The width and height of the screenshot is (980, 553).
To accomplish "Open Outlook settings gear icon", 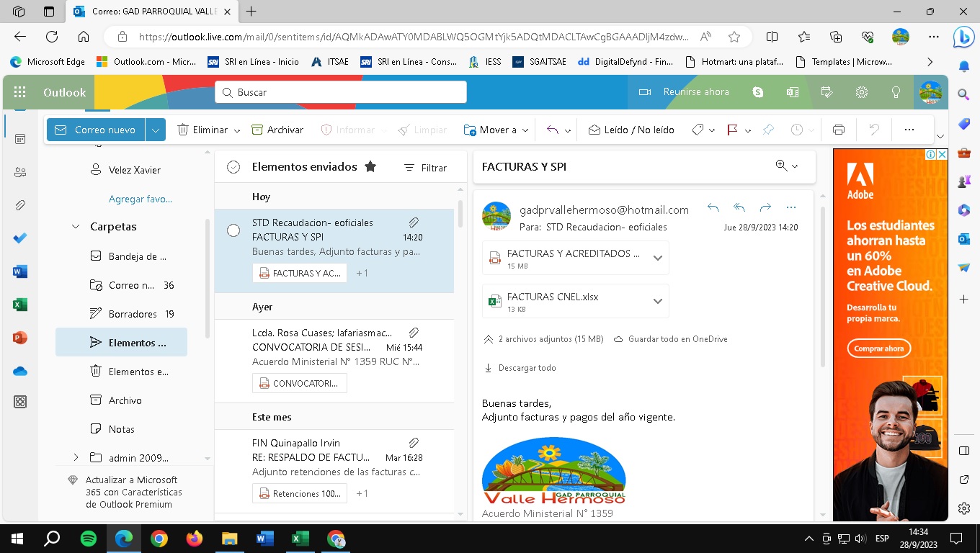I will (861, 92).
